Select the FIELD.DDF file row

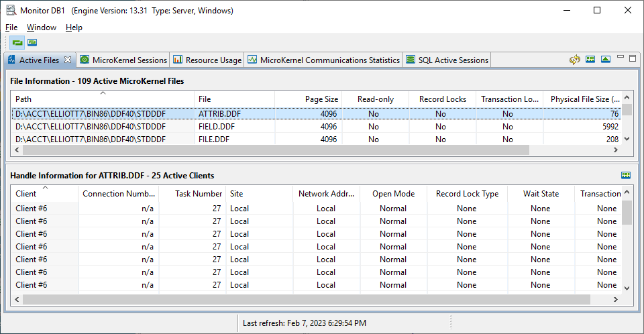tap(216, 126)
